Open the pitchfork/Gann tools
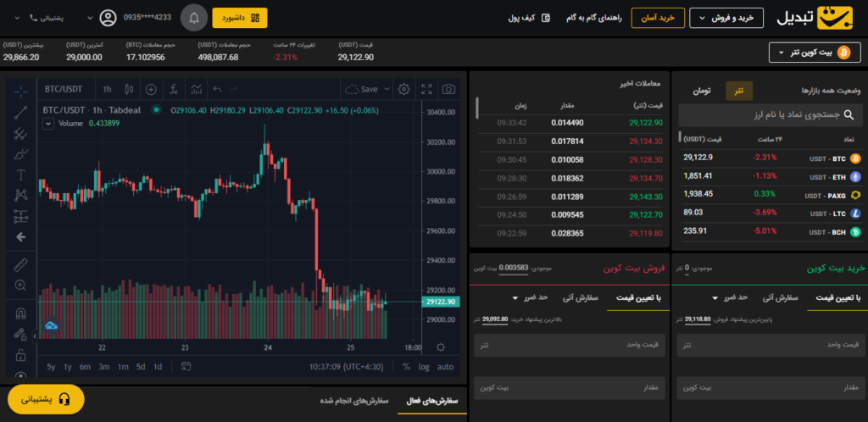This screenshot has height=422, width=868. click(x=21, y=133)
